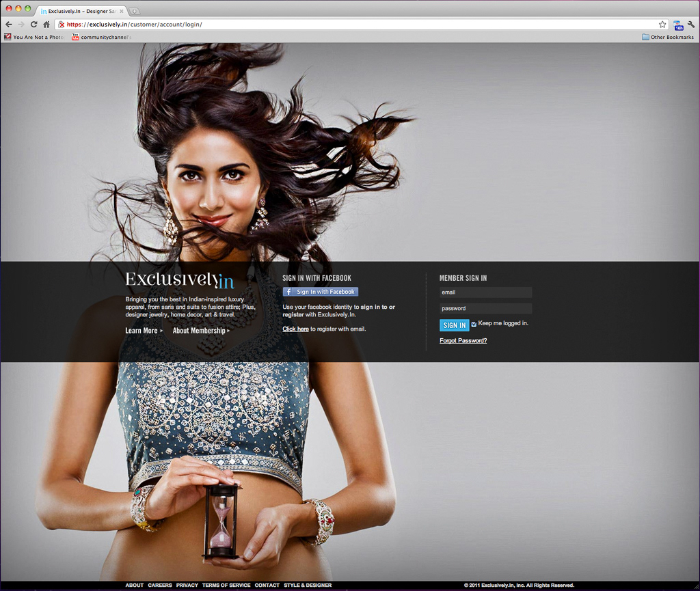Screen dimensions: 700x591
Task: Open the Forgot Password? link
Action: tap(463, 340)
